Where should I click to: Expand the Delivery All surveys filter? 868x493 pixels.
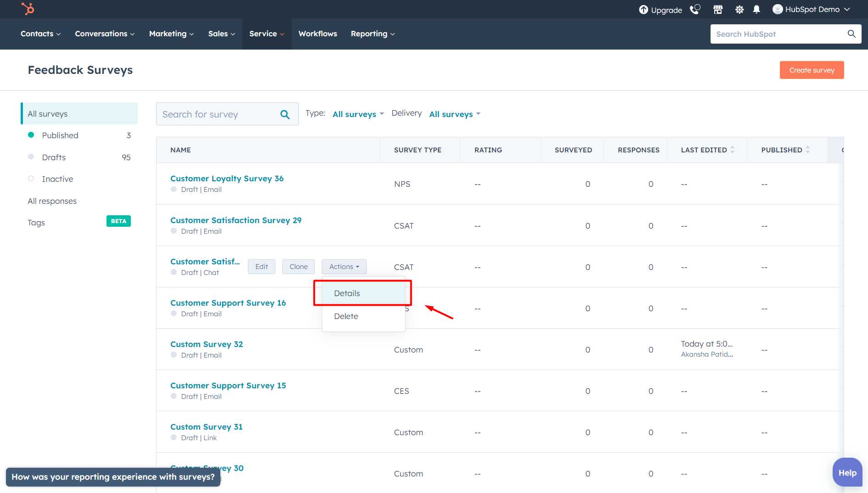[x=454, y=114]
